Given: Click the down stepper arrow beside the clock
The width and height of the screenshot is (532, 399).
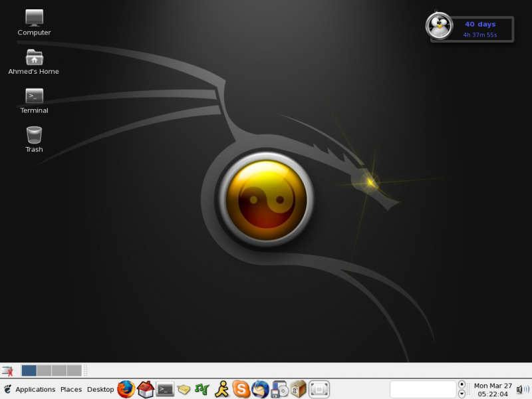Looking at the screenshot, I should [462, 393].
